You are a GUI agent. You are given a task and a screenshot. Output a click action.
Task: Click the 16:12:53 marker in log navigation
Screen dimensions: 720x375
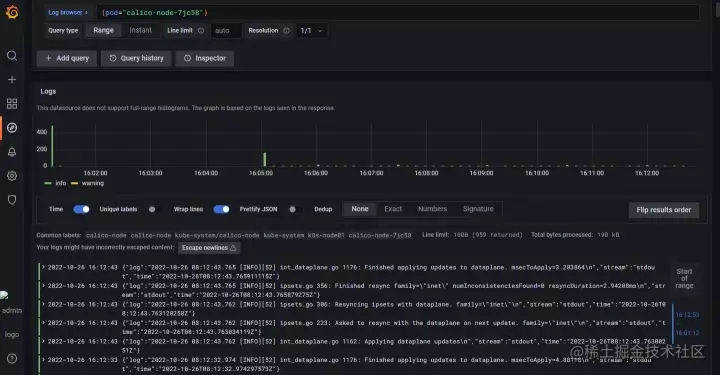[687, 315]
